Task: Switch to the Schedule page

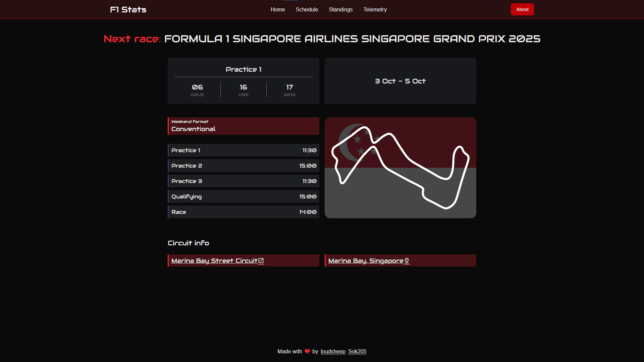Action: (307, 9)
